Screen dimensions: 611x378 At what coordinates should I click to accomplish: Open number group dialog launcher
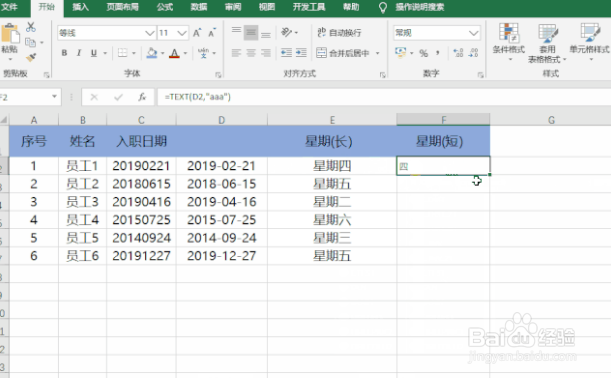[x=481, y=74]
